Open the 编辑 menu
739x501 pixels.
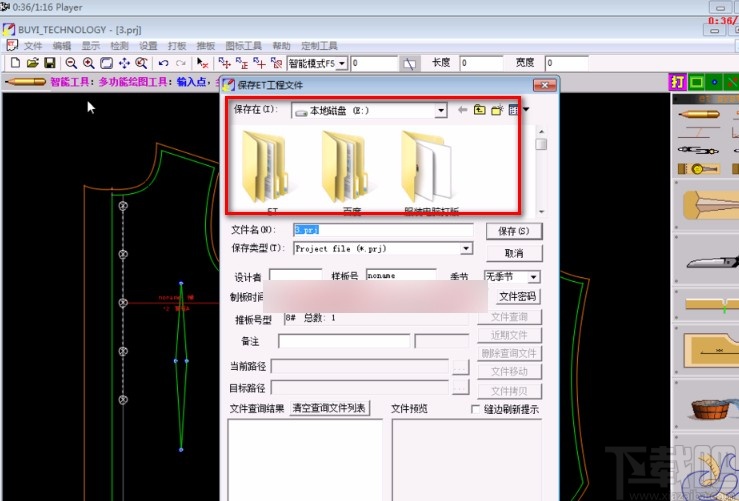click(x=62, y=46)
